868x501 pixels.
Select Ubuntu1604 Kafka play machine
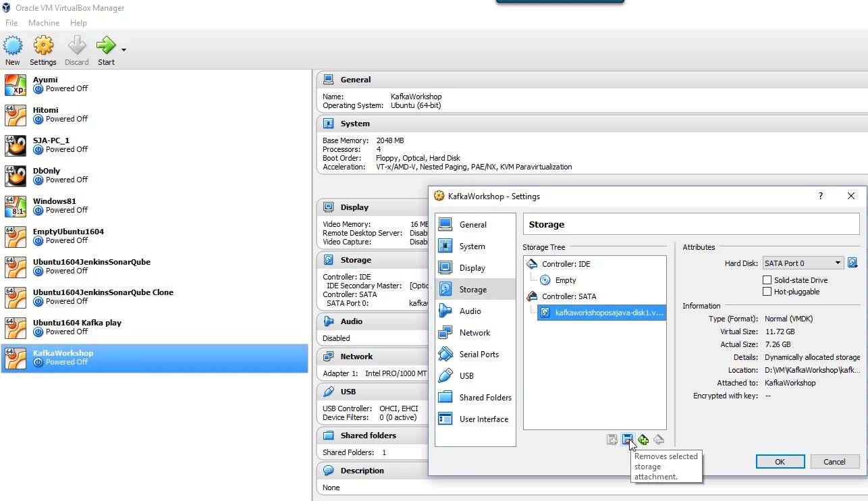tap(155, 327)
